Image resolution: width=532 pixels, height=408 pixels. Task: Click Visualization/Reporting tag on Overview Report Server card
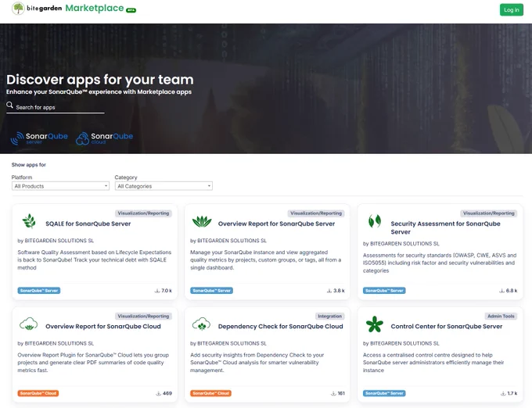[x=316, y=213]
